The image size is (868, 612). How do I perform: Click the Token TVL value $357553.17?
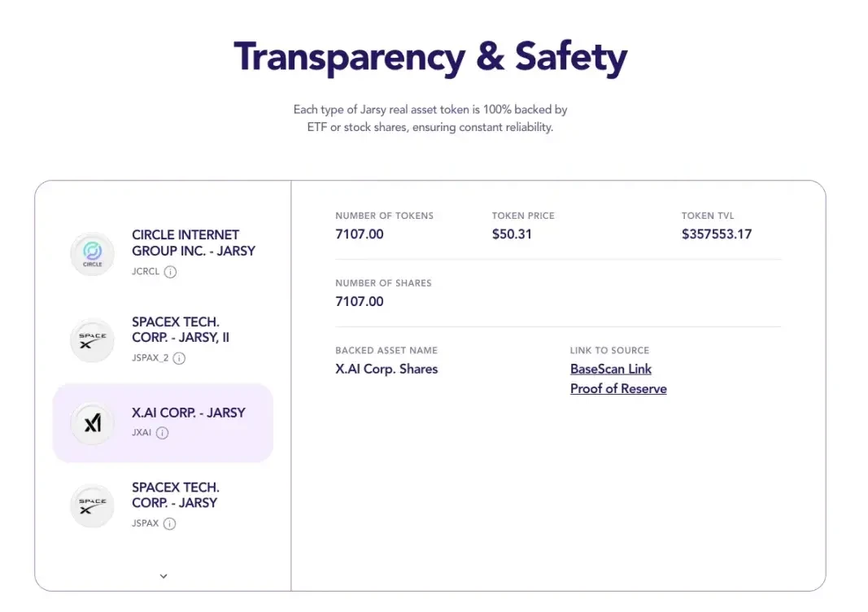[x=717, y=234]
